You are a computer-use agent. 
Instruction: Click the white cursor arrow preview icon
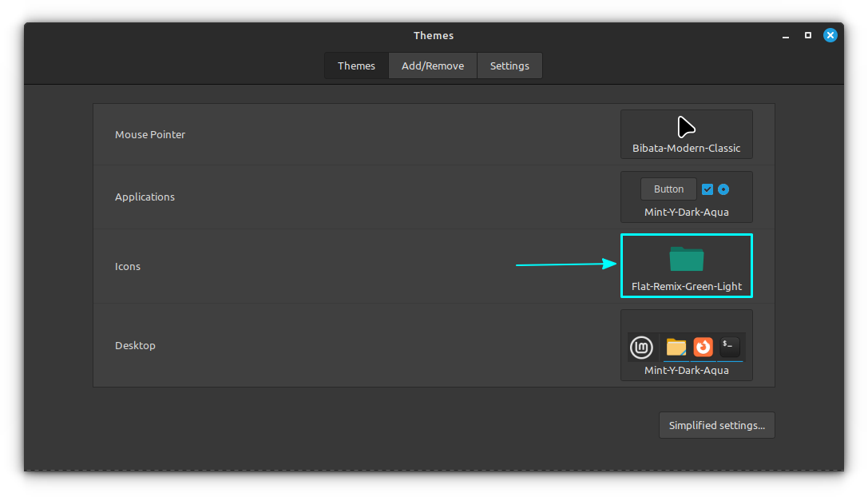click(x=686, y=127)
